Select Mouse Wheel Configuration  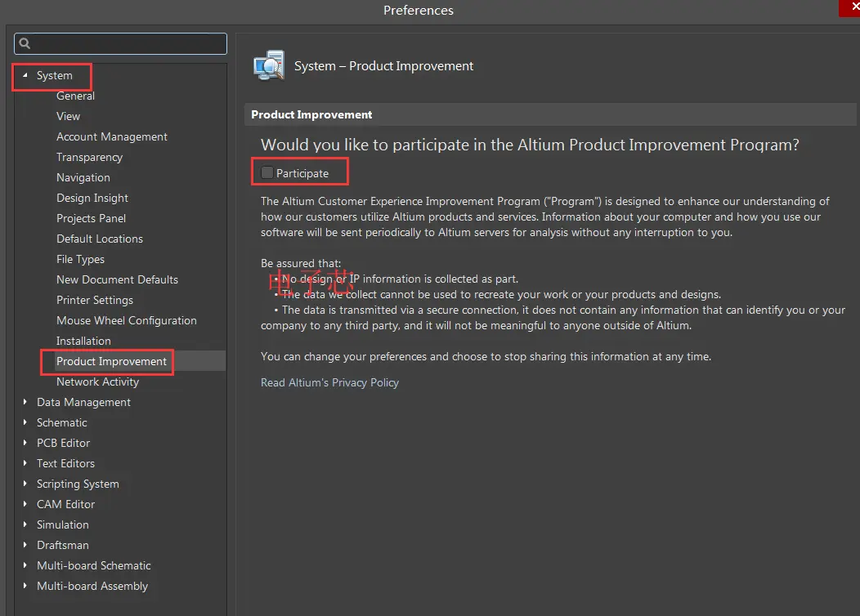click(127, 320)
